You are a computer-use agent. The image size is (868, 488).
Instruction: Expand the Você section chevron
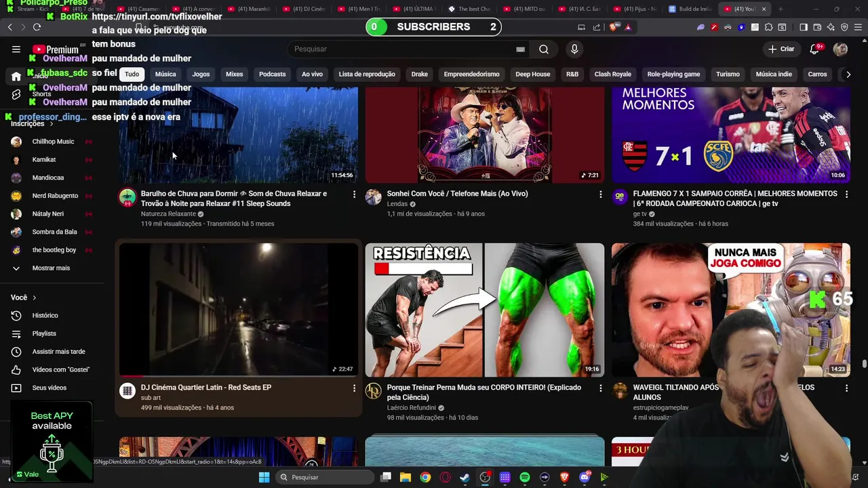point(34,298)
